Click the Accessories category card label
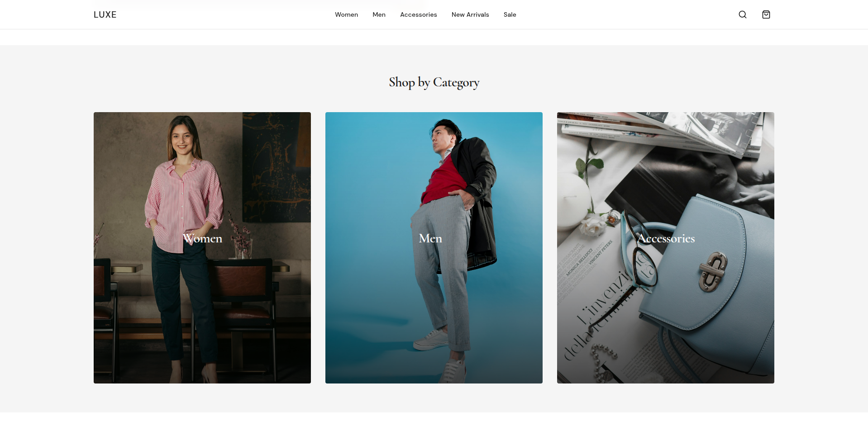Screen dimensions: 868x426 (666, 238)
